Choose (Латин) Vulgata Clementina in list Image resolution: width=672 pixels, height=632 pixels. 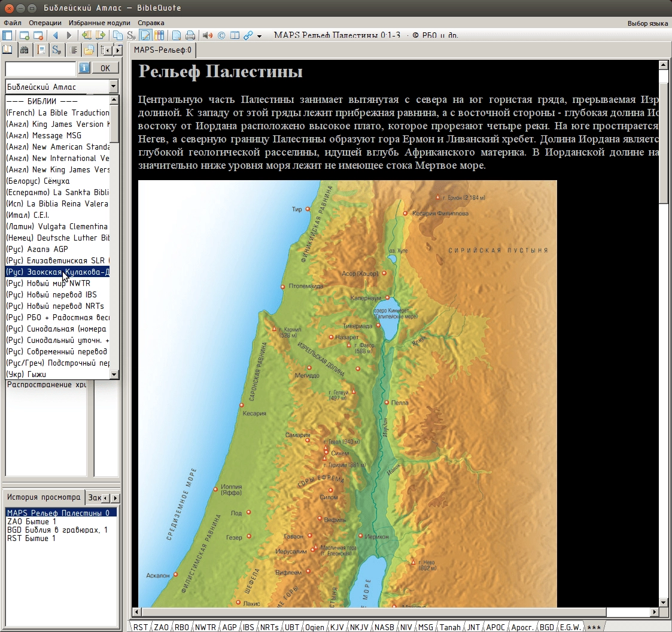tap(57, 226)
